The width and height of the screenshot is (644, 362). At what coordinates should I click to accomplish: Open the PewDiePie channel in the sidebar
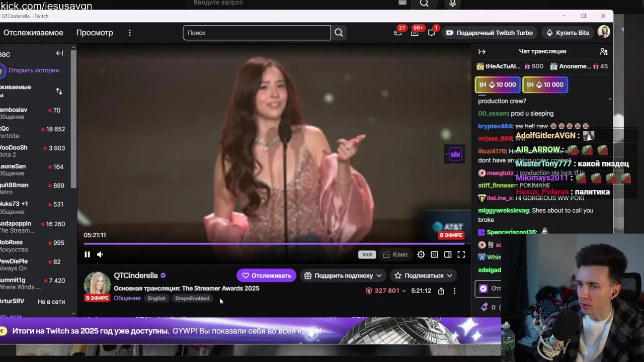[35, 265]
